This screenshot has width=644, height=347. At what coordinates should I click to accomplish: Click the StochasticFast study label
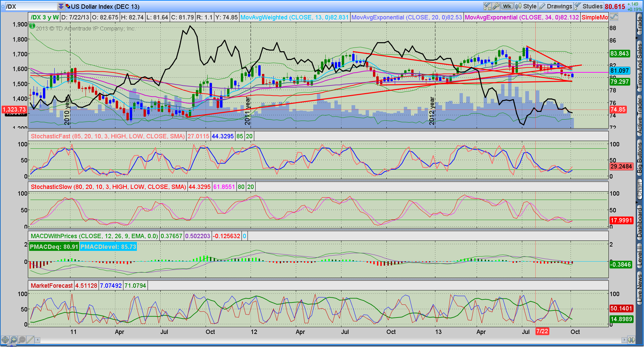click(x=108, y=136)
